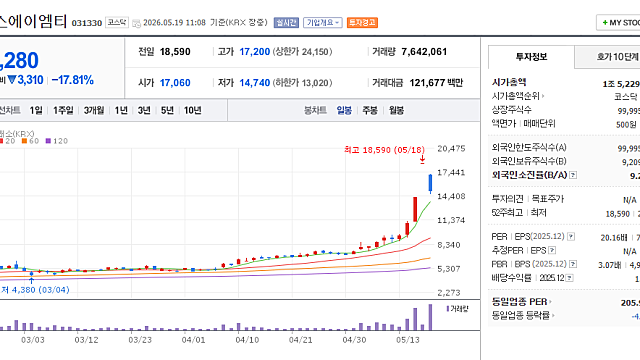Click the 시가 17,060 value

tap(175, 83)
